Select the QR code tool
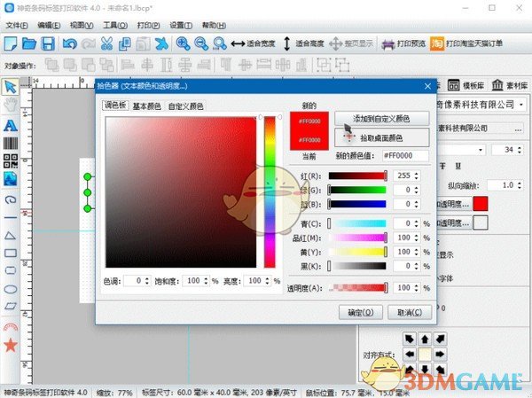 click(x=11, y=160)
